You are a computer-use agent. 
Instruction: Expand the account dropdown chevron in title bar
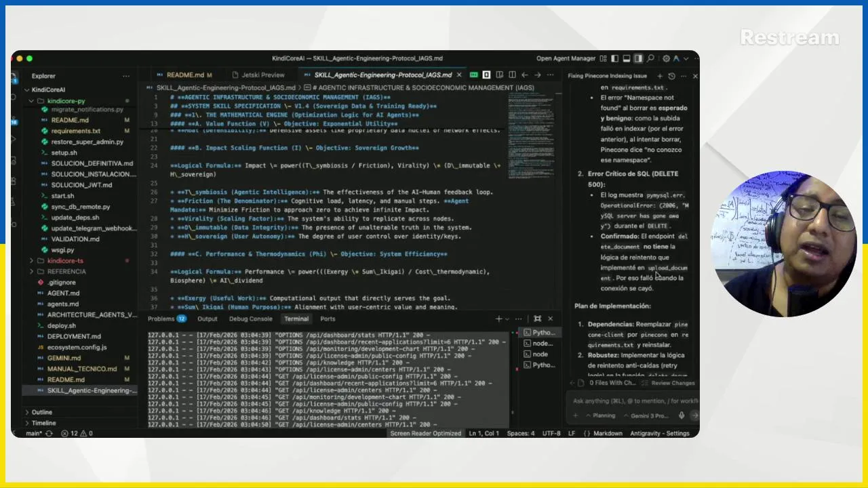coord(687,58)
